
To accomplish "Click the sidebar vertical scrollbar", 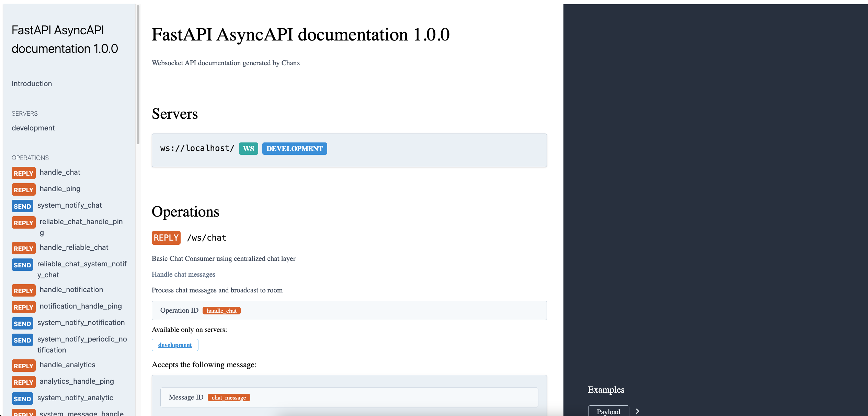I will (x=138, y=75).
